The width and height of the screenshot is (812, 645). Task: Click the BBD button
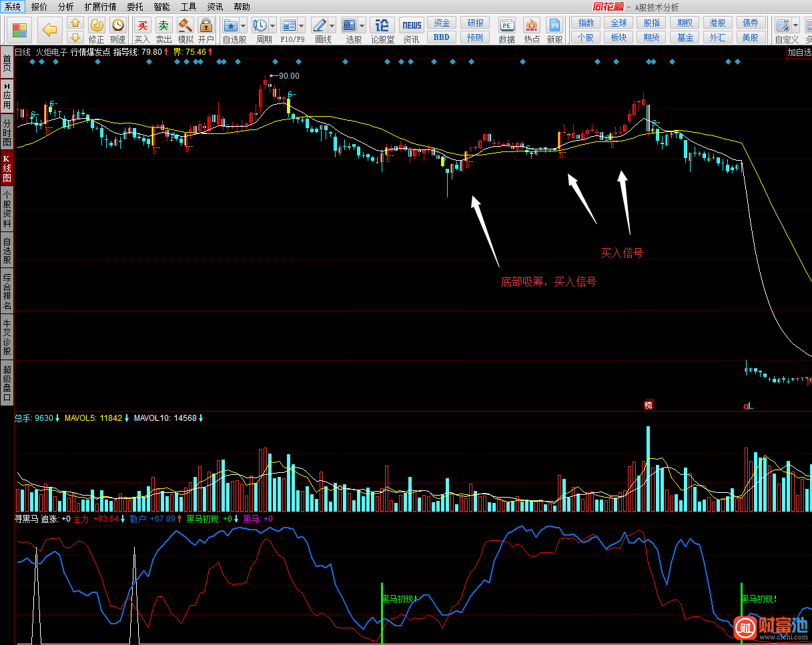click(442, 37)
